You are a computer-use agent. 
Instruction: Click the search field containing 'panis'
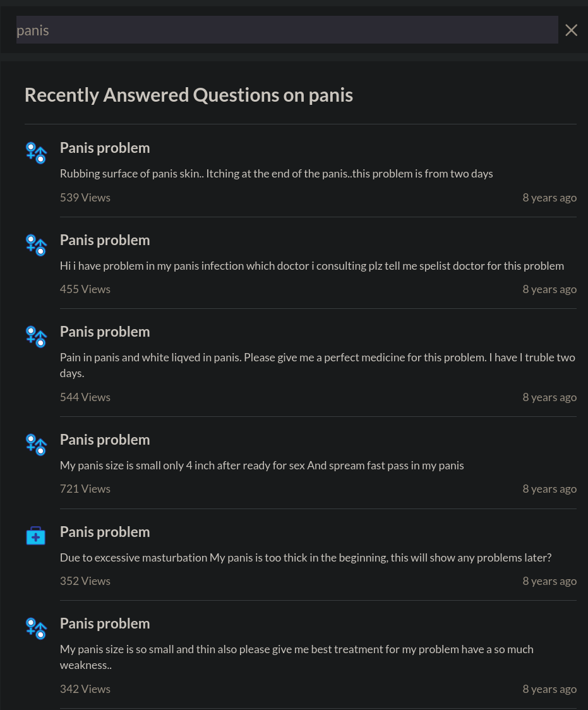tap(287, 30)
